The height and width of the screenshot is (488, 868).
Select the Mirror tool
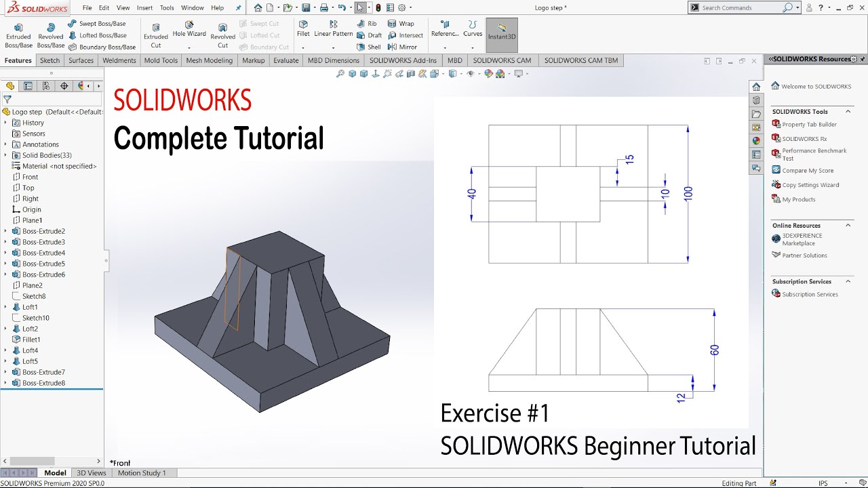click(403, 47)
